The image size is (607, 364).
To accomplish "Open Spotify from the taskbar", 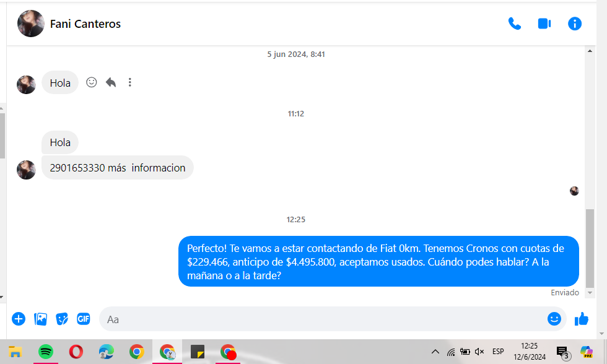I will 46,352.
